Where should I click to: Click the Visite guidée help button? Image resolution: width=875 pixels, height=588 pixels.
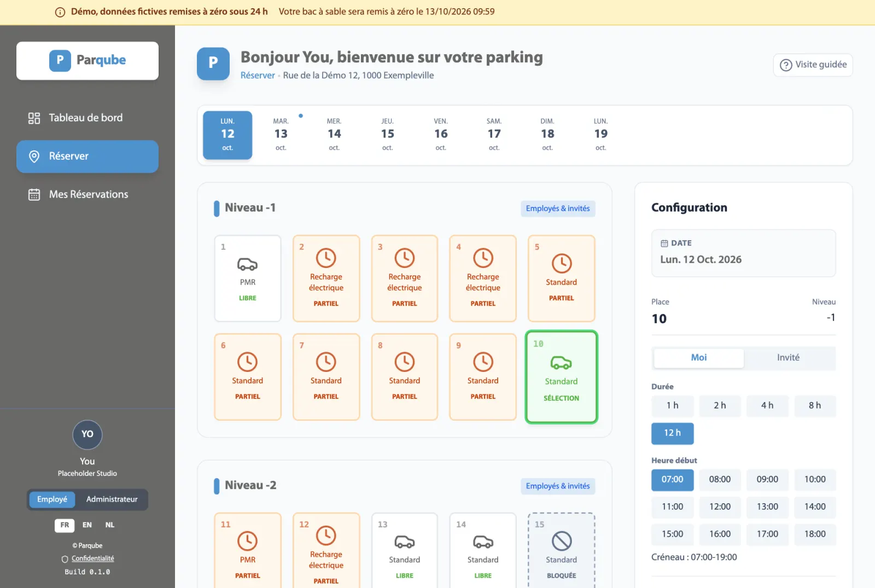coord(813,65)
